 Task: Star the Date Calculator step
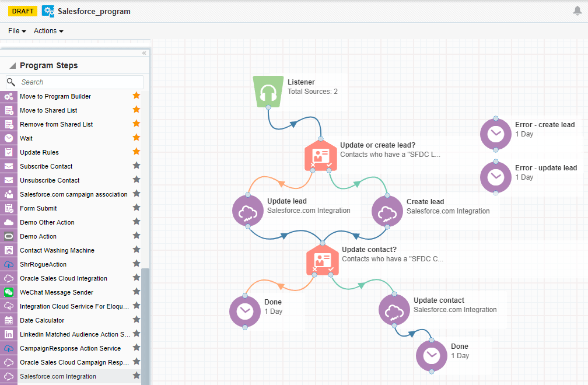point(136,320)
